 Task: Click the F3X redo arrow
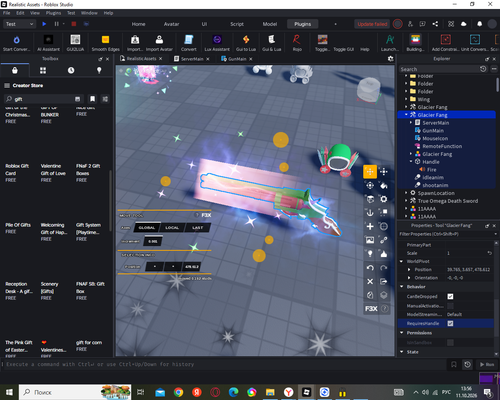tap(384, 268)
